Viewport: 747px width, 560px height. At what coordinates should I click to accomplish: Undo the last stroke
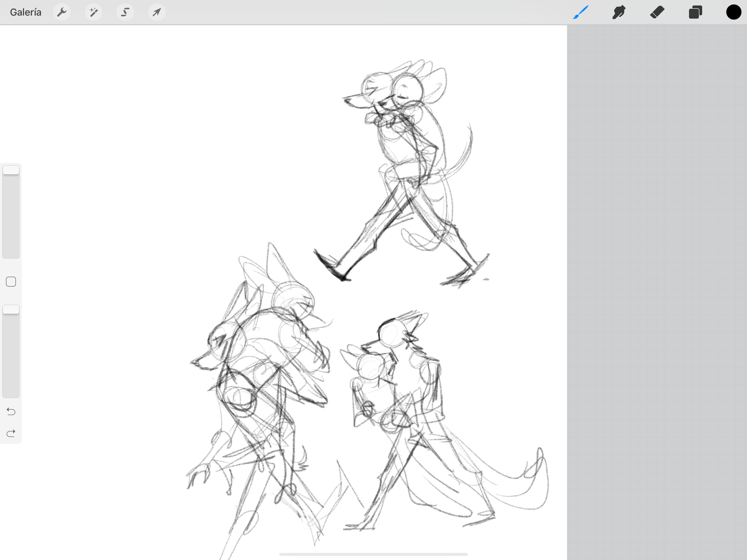(11, 412)
